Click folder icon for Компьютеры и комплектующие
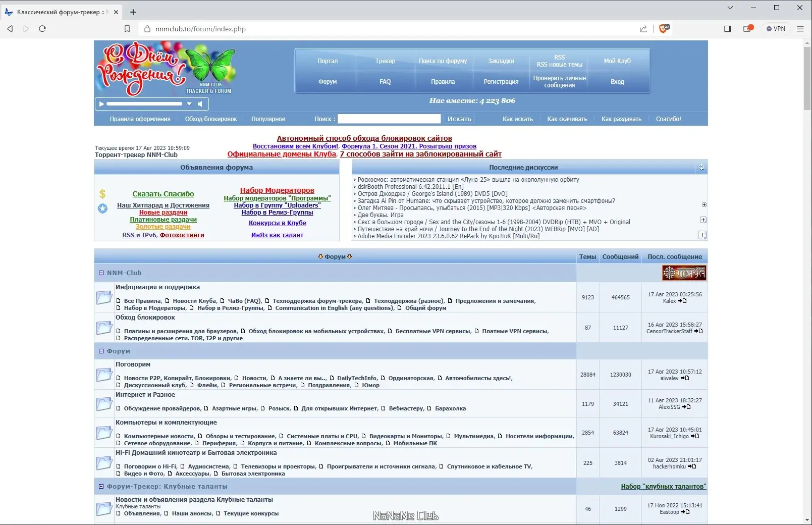 pos(104,433)
